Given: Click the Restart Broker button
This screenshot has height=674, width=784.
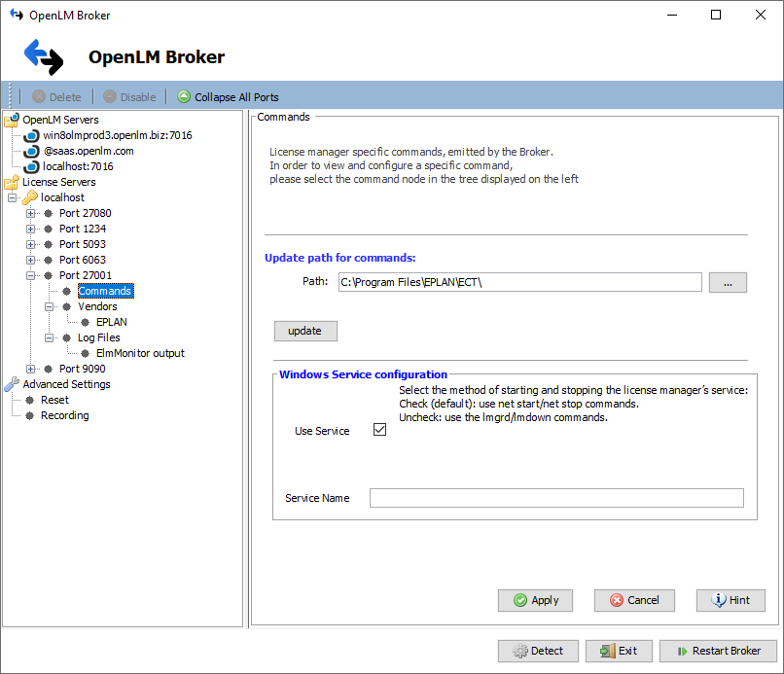Looking at the screenshot, I should pos(718,651).
